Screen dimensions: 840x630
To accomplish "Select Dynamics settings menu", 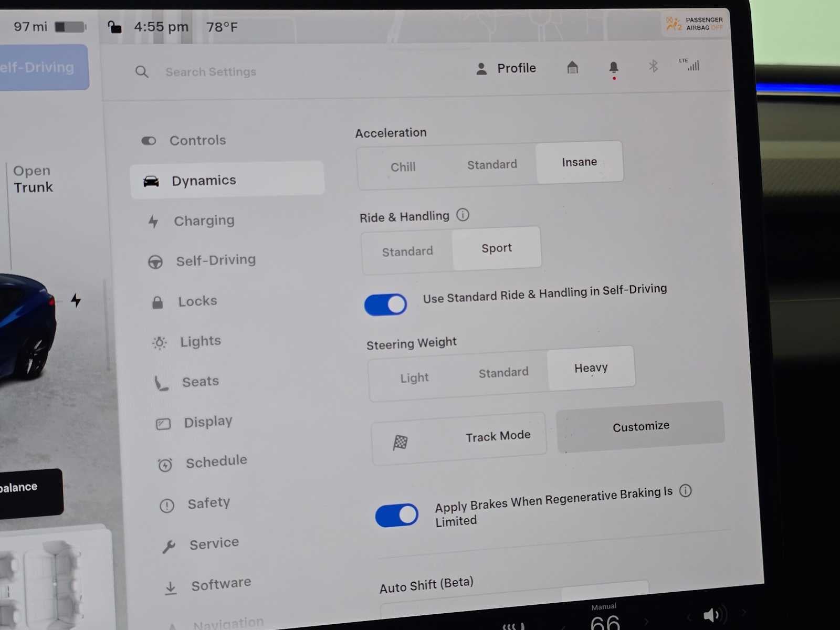I will pos(227,180).
